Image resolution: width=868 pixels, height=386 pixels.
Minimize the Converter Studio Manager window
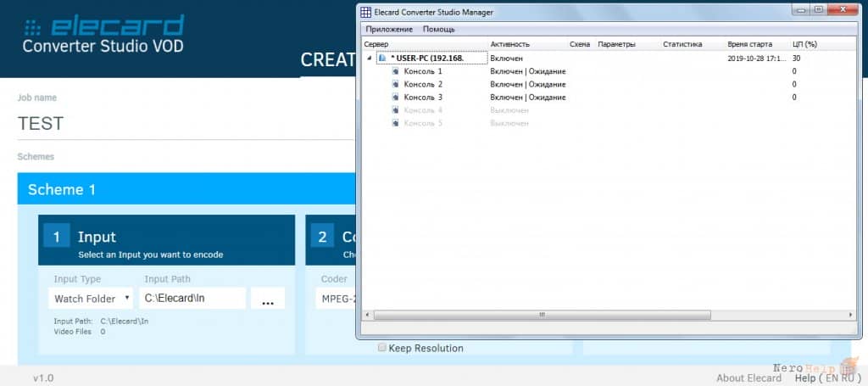tap(800, 9)
